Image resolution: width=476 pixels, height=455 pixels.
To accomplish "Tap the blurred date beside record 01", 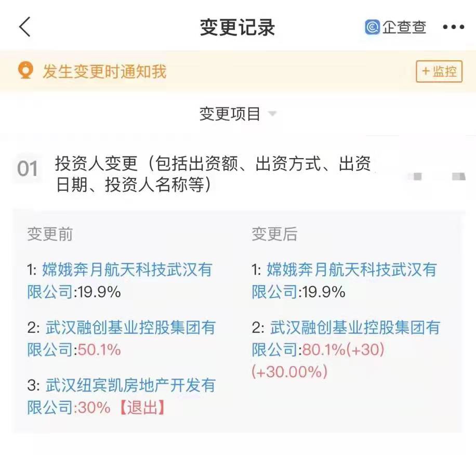I will (436, 176).
